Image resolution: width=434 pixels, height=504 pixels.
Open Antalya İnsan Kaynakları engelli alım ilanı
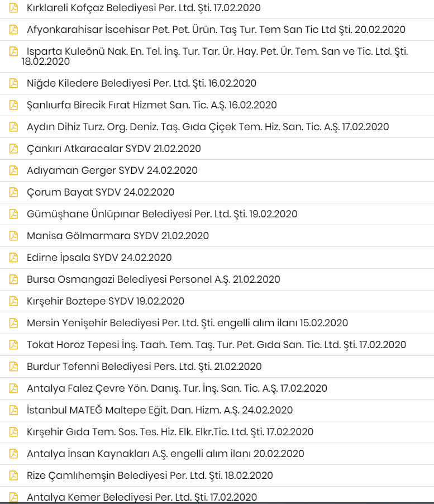165,454
